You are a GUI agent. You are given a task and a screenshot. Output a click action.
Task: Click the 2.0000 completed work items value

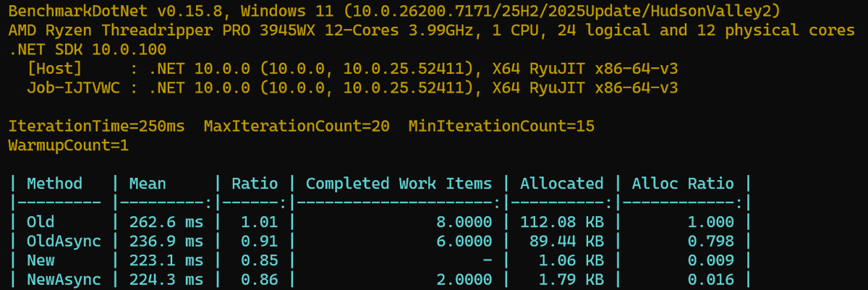coord(464,279)
